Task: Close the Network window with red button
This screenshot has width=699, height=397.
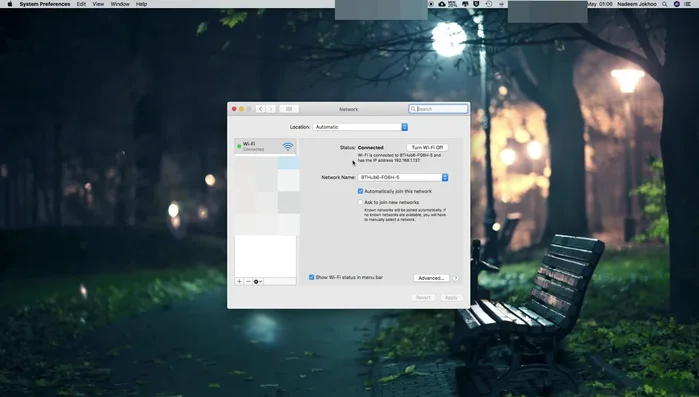Action: [234, 109]
